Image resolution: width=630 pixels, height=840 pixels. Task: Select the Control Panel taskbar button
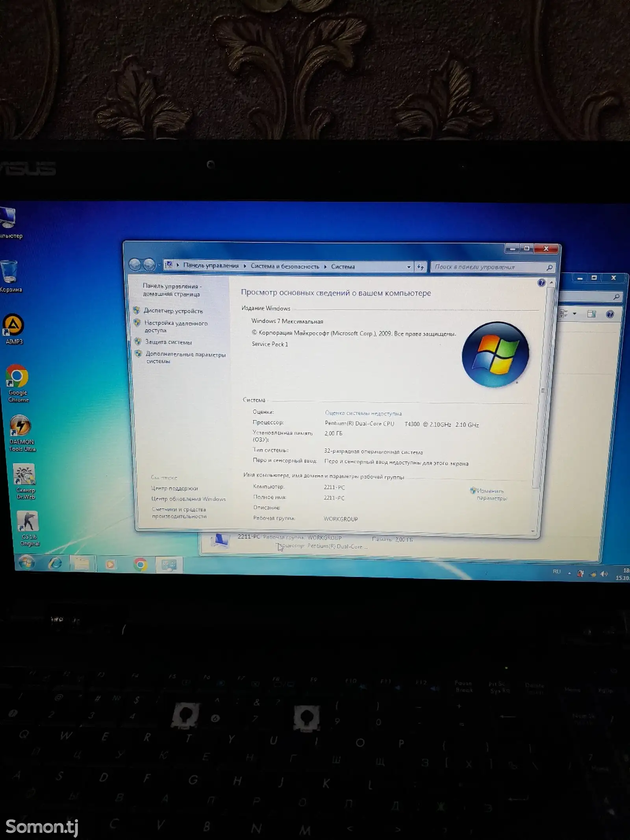pyautogui.click(x=170, y=566)
